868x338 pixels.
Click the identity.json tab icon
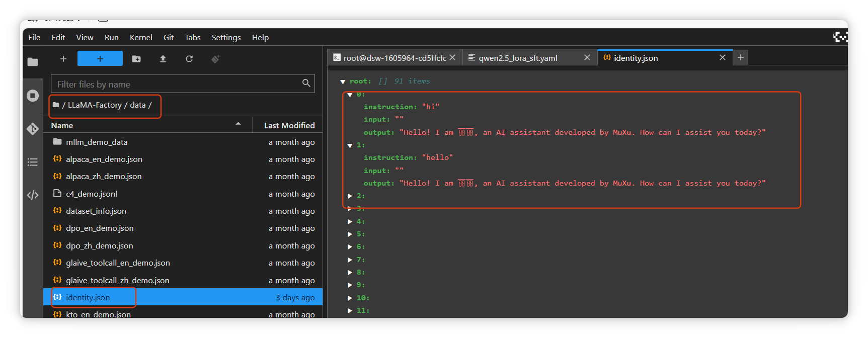tap(607, 57)
